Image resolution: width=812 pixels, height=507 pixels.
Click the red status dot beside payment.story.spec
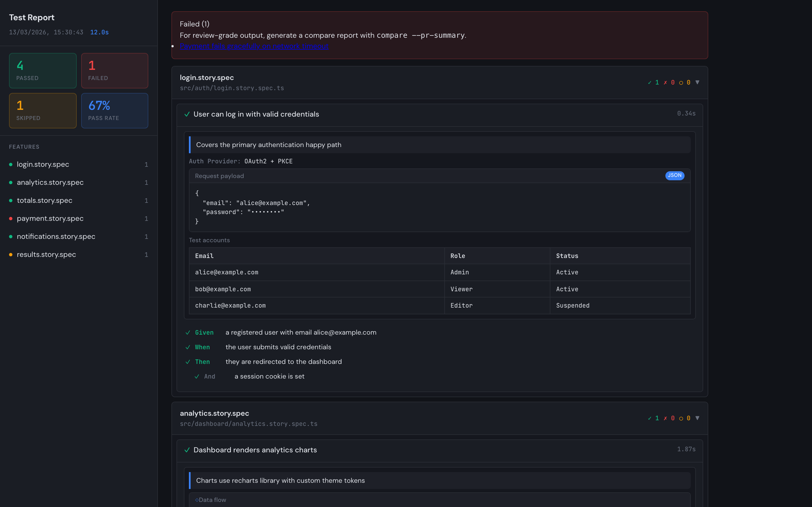(11, 218)
